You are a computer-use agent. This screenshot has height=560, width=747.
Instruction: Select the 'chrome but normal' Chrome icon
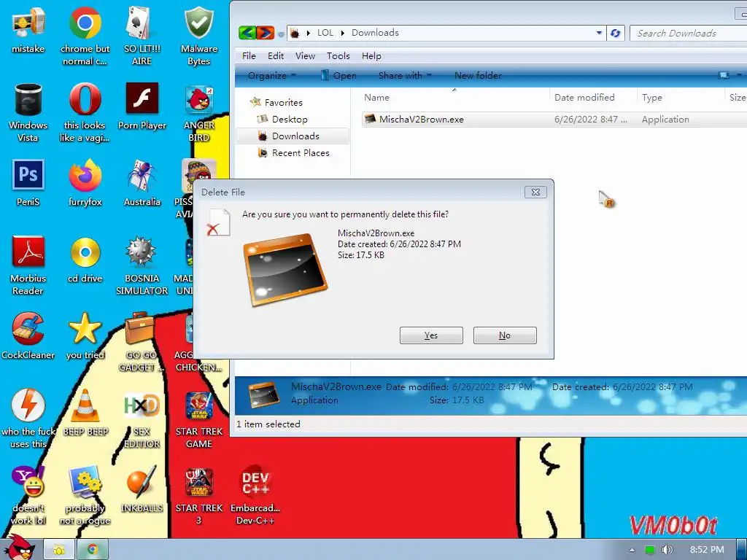pos(85,36)
